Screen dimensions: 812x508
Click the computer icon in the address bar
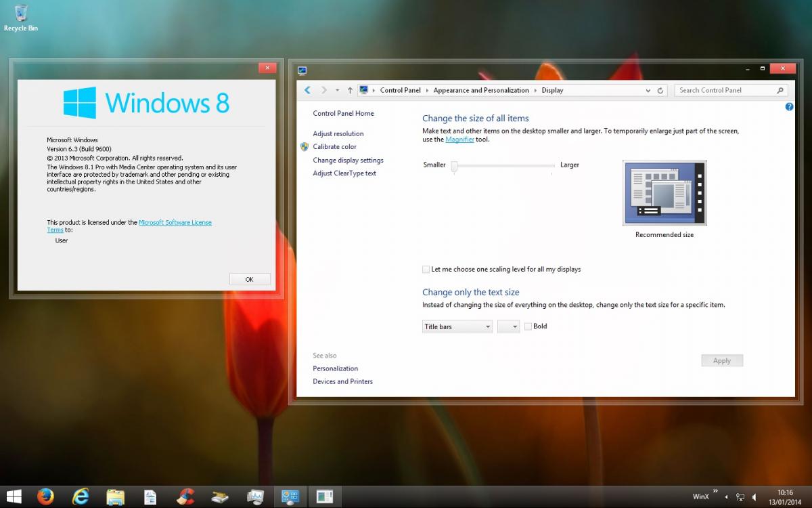click(364, 90)
